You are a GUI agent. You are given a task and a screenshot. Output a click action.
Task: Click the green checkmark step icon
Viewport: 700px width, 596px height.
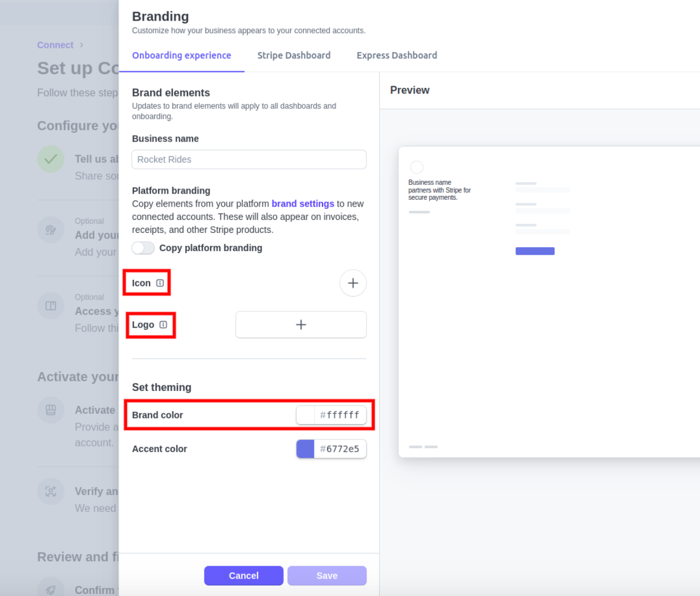pos(51,159)
